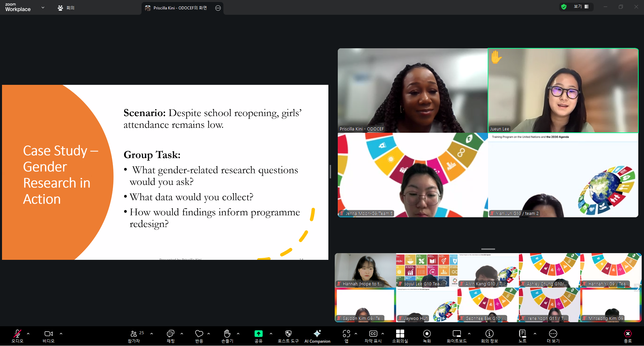Click the Zoom Workplace logo
Image resolution: width=644 pixels, height=346 pixels.
(18, 7)
